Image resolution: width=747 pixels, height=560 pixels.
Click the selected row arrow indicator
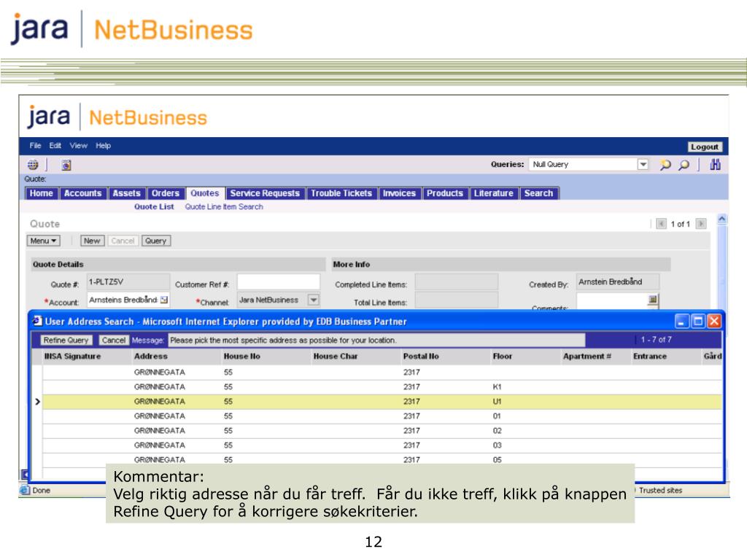(x=38, y=402)
